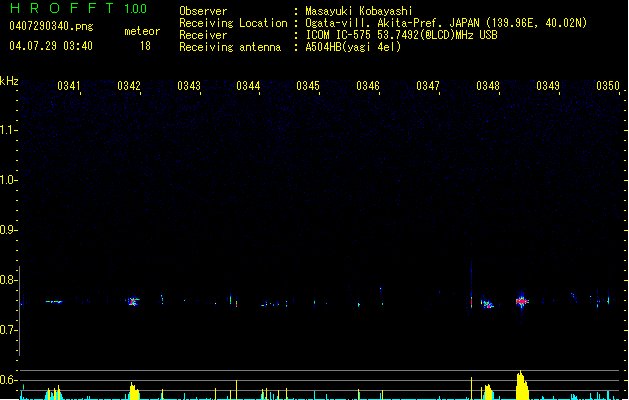
Task: Click the 0.6 kHz axis label
Action: [8, 380]
